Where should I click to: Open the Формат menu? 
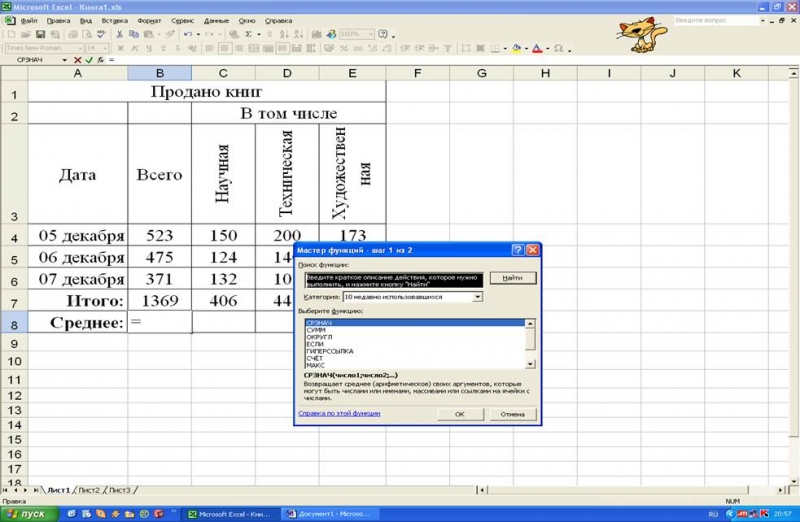149,21
